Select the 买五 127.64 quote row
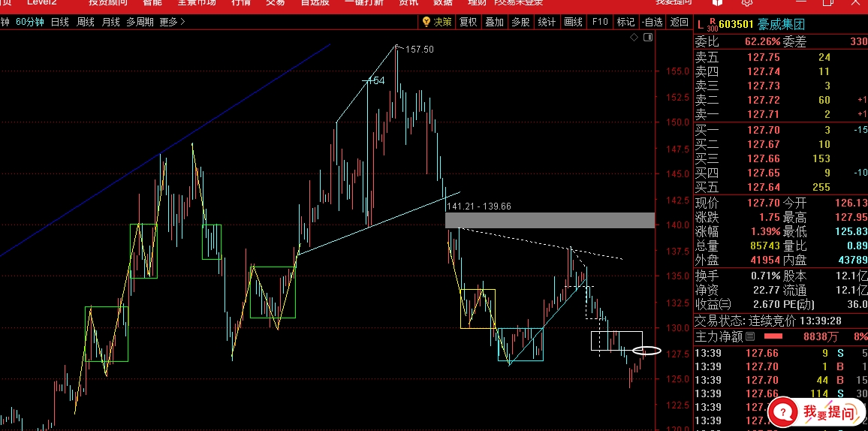868x431 pixels. (781, 188)
